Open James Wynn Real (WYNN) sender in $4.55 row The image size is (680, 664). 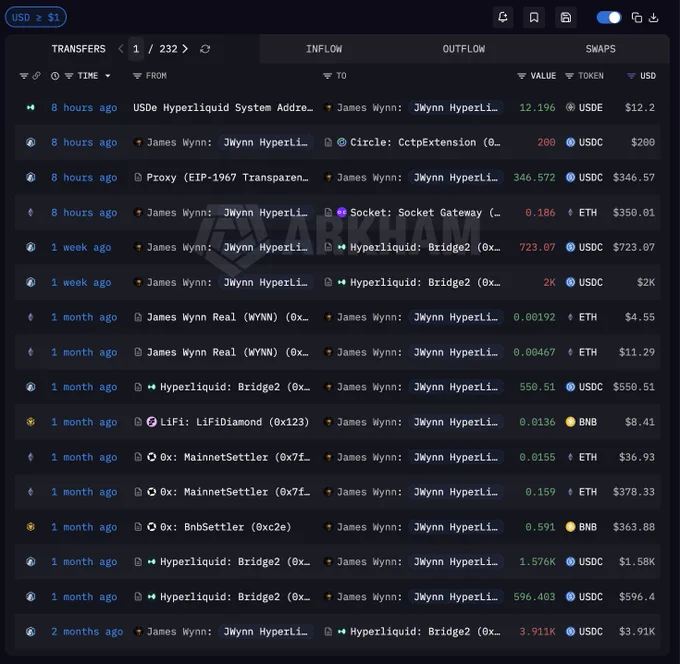227,317
